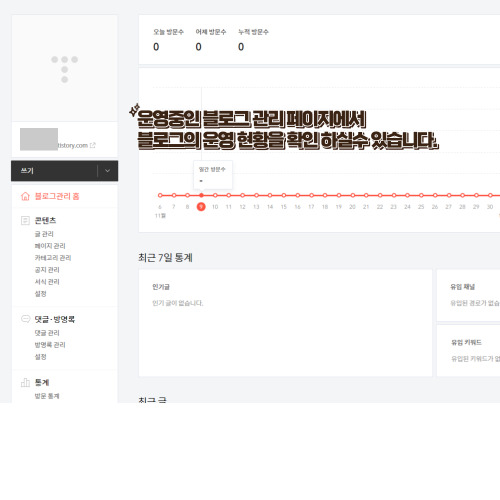This screenshot has width=500, height=500.
Task: Click the 유입 채널 card title
Action: click(463, 287)
